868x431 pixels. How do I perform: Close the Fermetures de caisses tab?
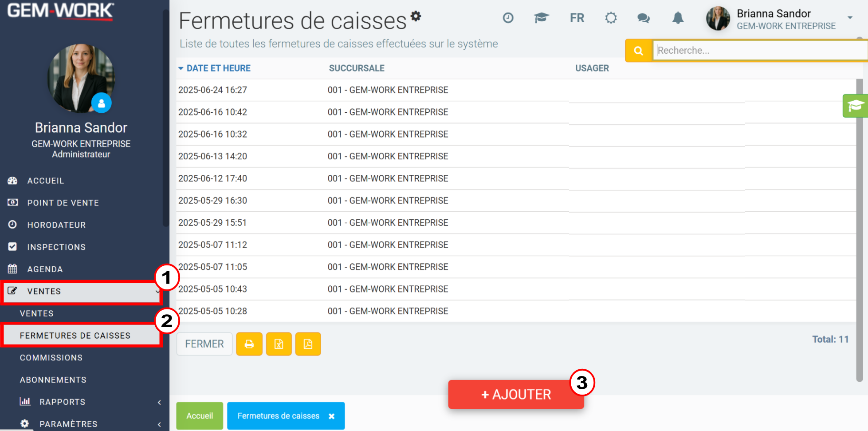(x=331, y=416)
